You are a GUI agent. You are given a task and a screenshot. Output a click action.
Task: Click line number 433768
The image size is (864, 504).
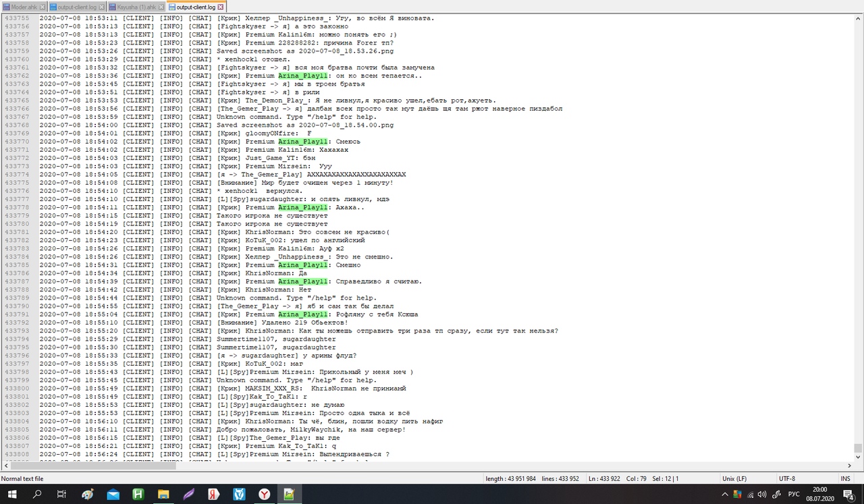pyautogui.click(x=17, y=125)
